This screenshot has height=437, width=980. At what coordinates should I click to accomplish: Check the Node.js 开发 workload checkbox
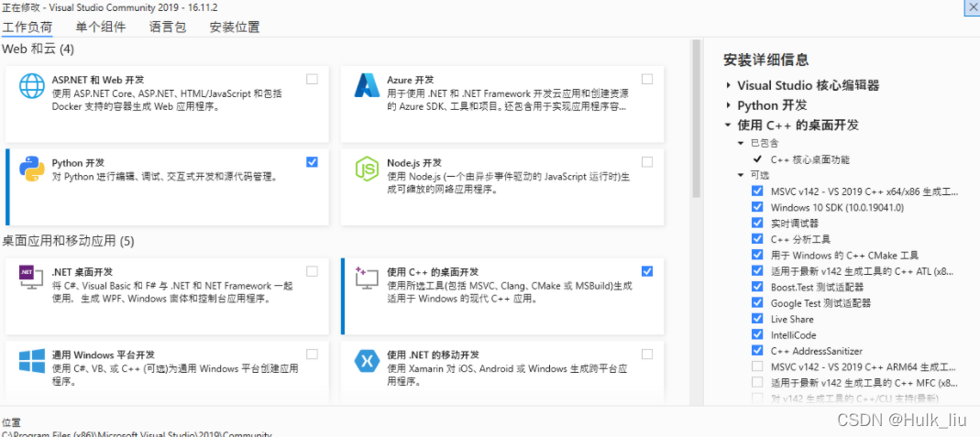click(x=647, y=161)
